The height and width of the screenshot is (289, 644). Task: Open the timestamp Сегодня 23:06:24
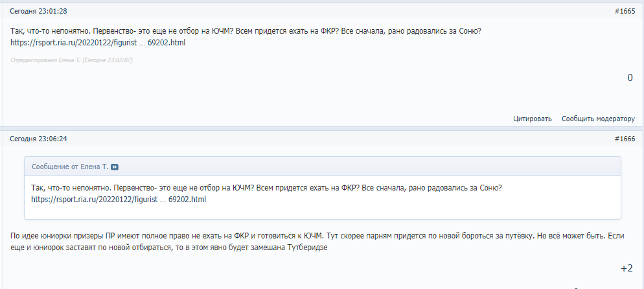pyautogui.click(x=39, y=139)
